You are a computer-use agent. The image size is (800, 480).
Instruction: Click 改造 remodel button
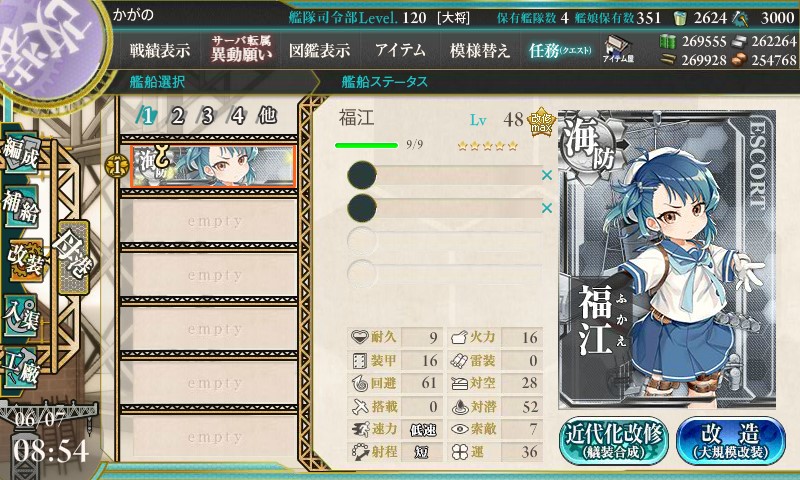click(731, 441)
